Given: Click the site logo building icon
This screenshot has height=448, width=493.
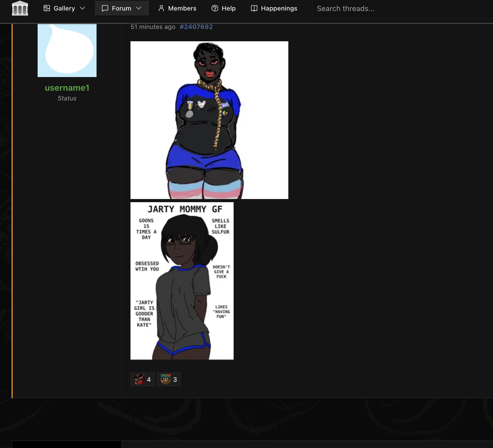Looking at the screenshot, I should tap(20, 8).
